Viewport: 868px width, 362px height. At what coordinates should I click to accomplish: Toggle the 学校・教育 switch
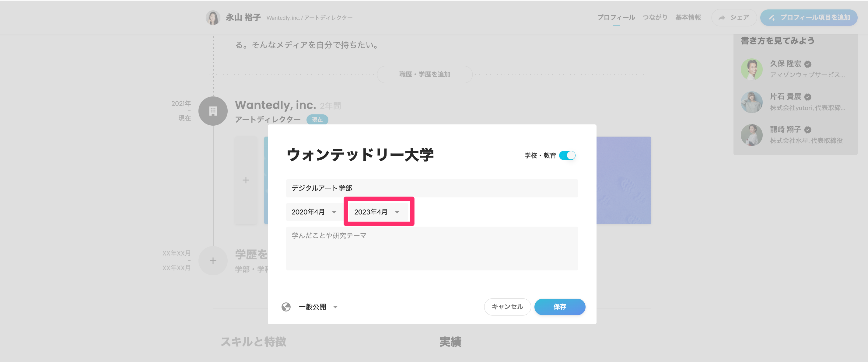tap(567, 155)
